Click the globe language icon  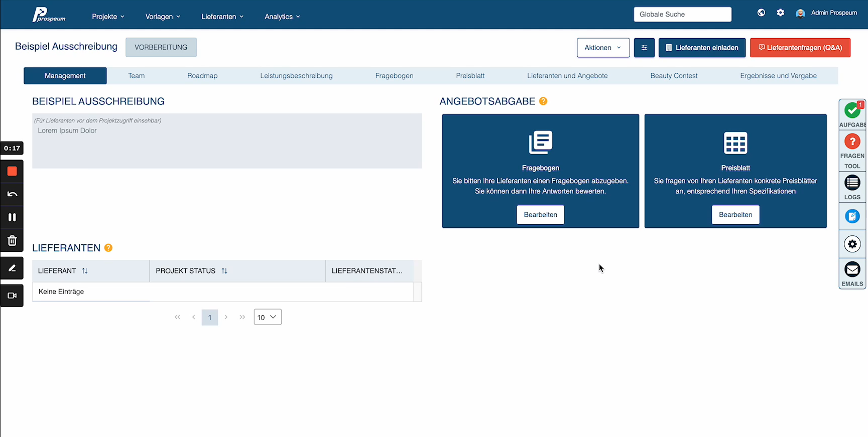pos(761,13)
